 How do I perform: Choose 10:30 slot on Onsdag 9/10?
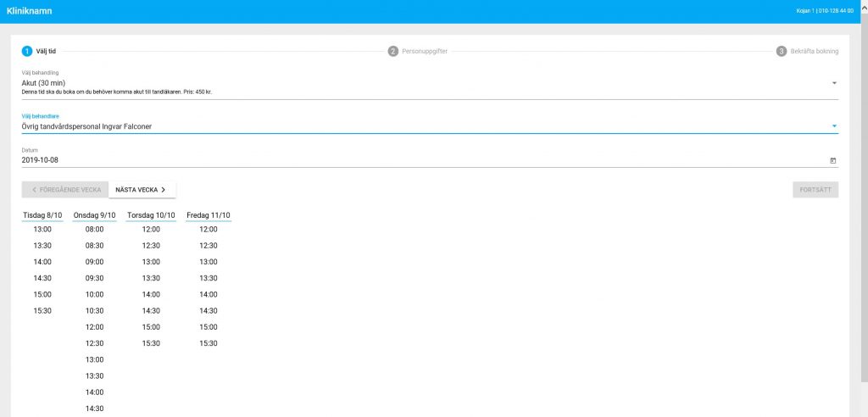[95, 311]
